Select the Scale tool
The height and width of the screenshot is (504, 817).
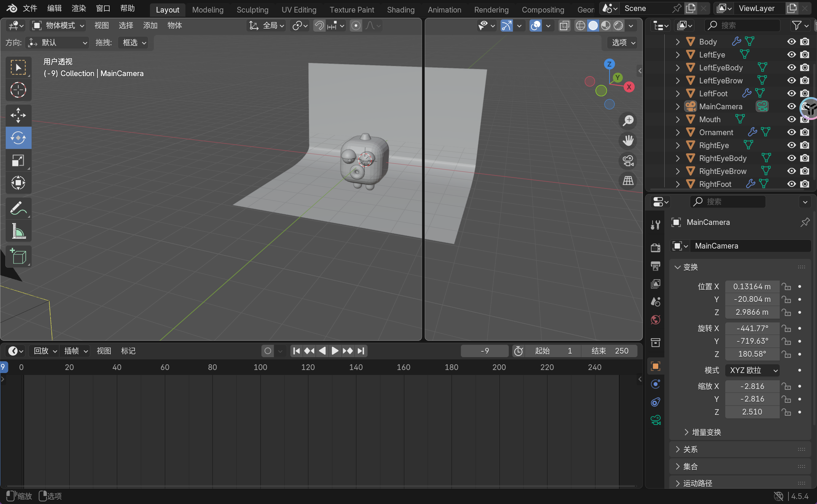[18, 160]
